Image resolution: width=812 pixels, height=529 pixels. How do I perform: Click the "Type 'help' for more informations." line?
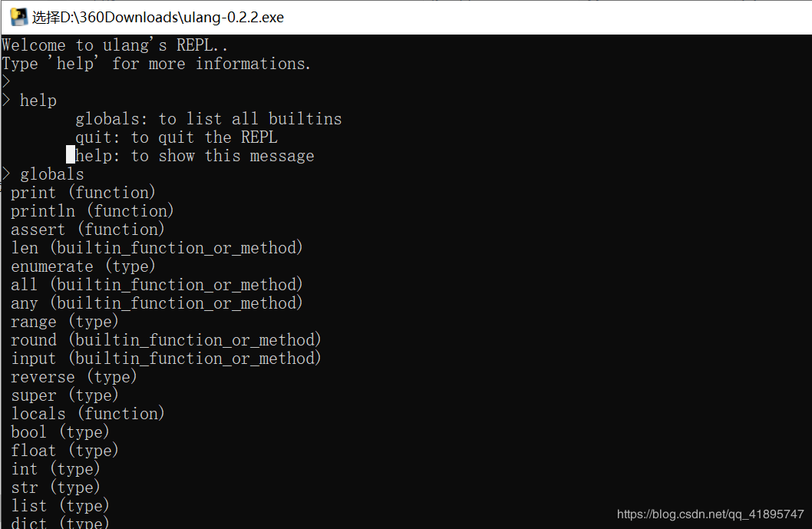[157, 64]
